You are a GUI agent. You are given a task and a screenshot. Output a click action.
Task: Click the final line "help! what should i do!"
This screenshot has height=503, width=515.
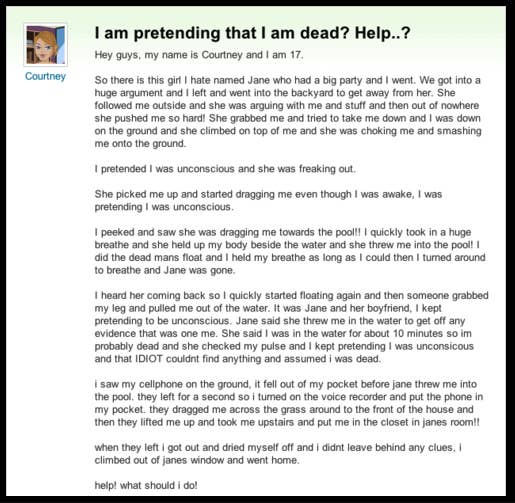146,485
